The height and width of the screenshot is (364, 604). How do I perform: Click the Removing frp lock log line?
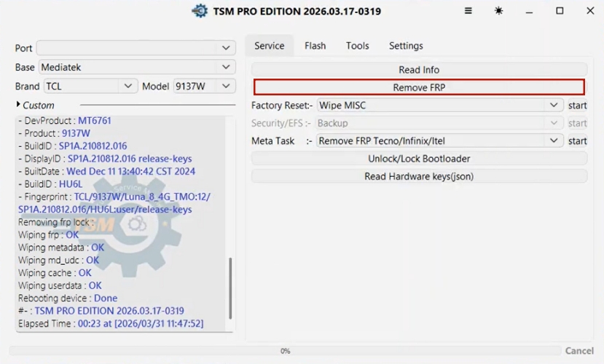56,222
